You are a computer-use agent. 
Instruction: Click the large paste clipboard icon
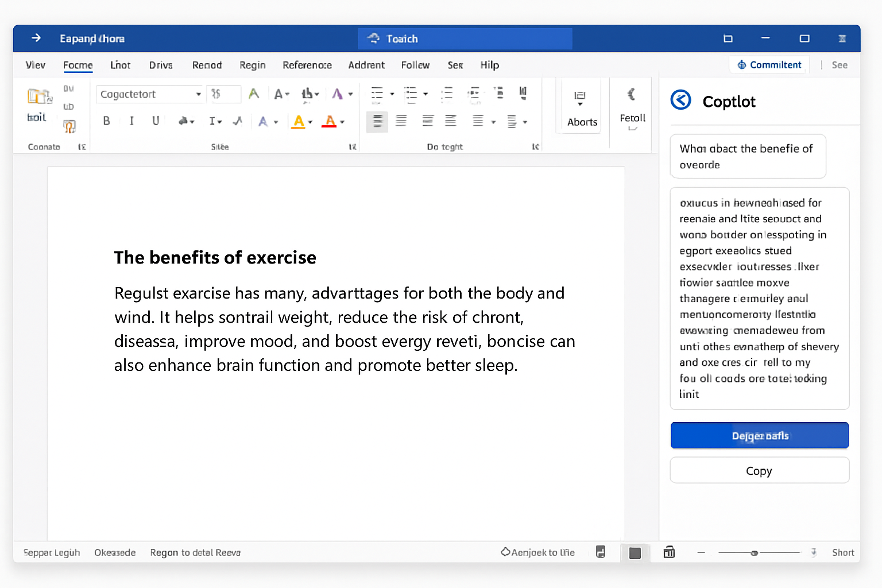[38, 96]
